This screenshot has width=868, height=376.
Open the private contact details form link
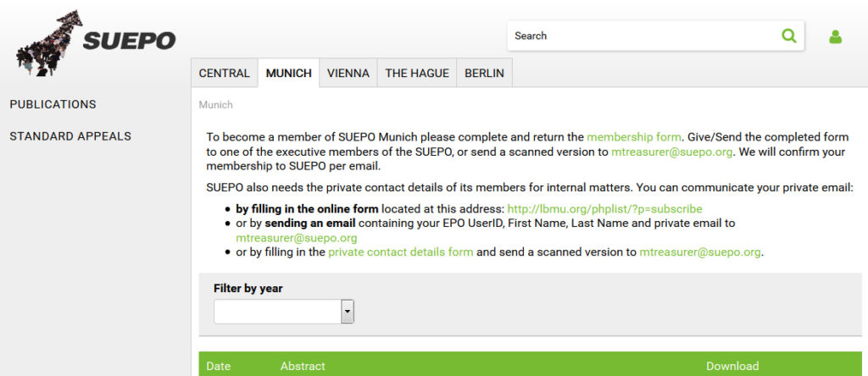(x=401, y=252)
